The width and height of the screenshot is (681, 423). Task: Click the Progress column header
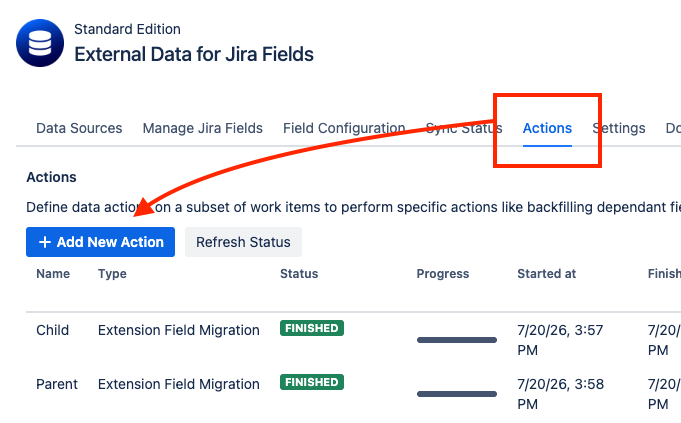[443, 274]
